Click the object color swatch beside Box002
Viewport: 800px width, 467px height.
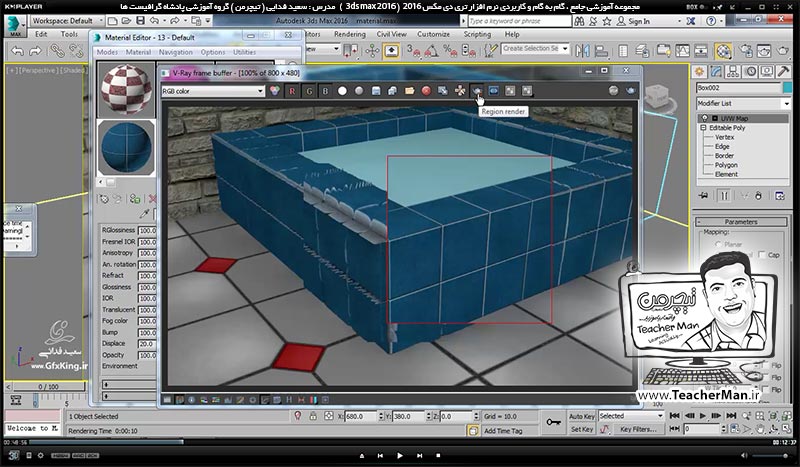pos(787,88)
